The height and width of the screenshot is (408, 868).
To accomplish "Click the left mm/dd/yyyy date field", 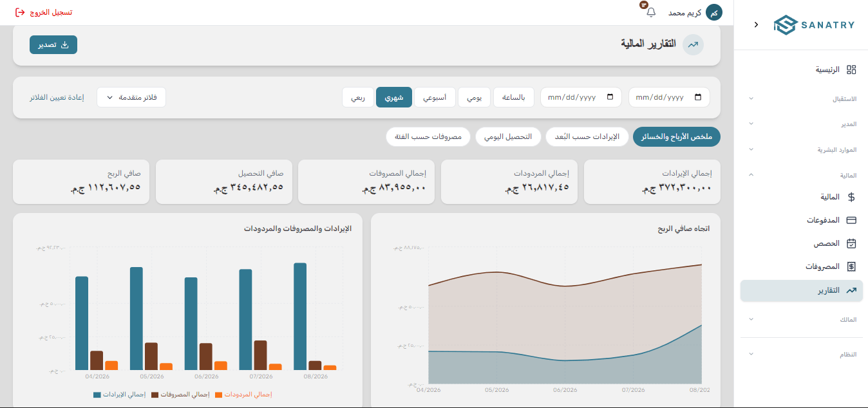I will tap(581, 97).
